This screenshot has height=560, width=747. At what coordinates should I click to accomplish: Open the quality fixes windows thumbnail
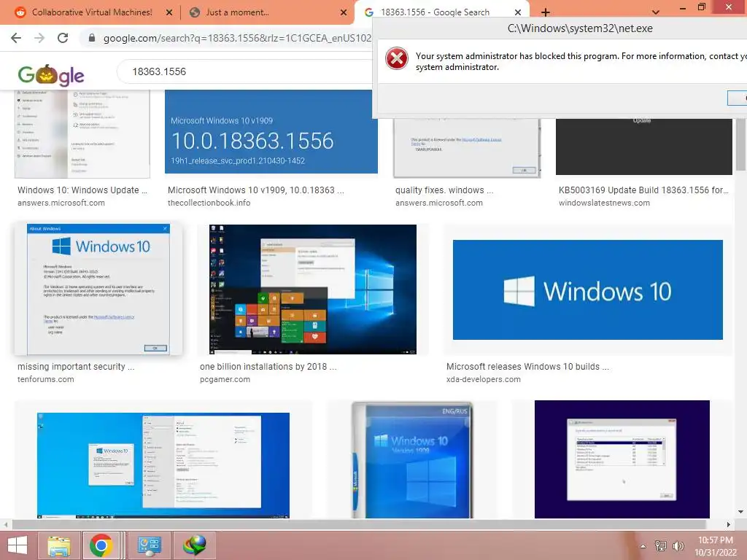tap(467, 148)
